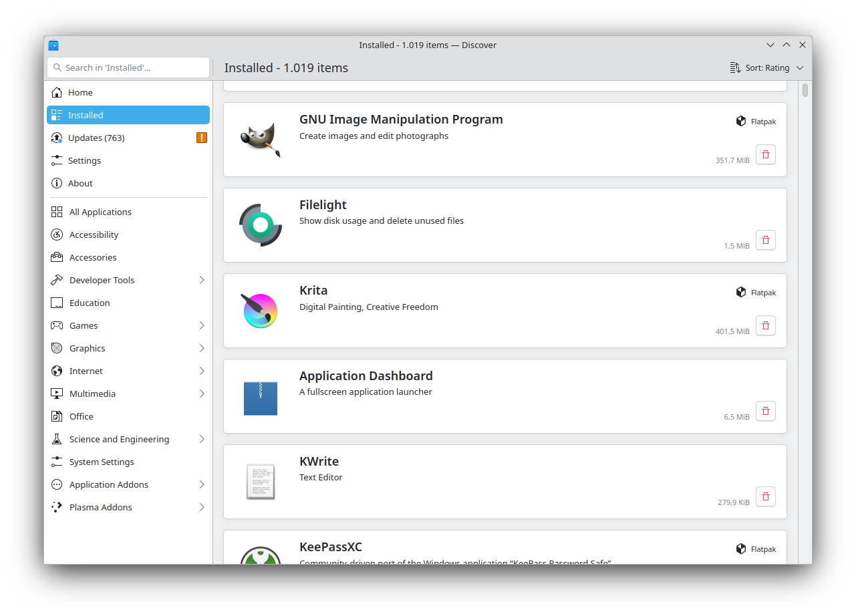Click the Flatpak cube icon on KeePassXC
This screenshot has width=856, height=616.
coord(741,549)
